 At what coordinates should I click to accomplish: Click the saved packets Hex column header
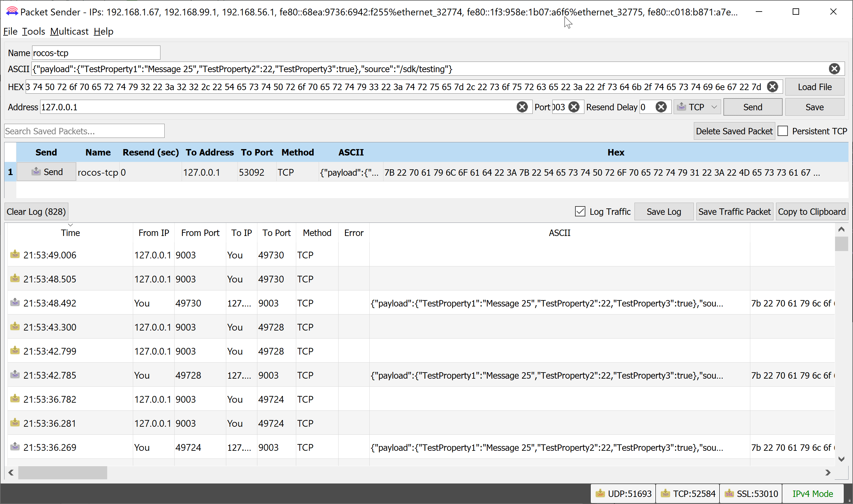[x=616, y=152]
